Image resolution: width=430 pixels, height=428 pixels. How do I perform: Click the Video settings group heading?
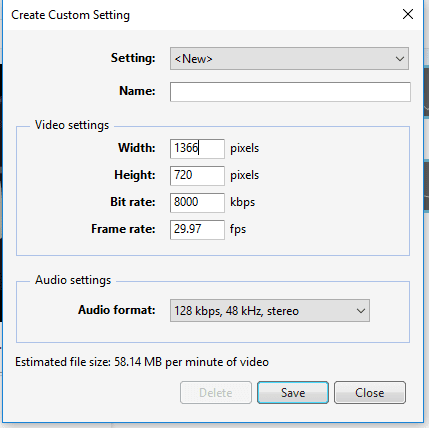point(72,125)
